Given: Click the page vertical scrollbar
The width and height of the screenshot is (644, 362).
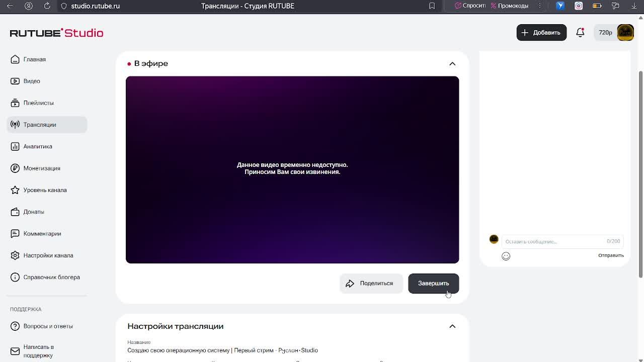Looking at the screenshot, I should (x=640, y=173).
